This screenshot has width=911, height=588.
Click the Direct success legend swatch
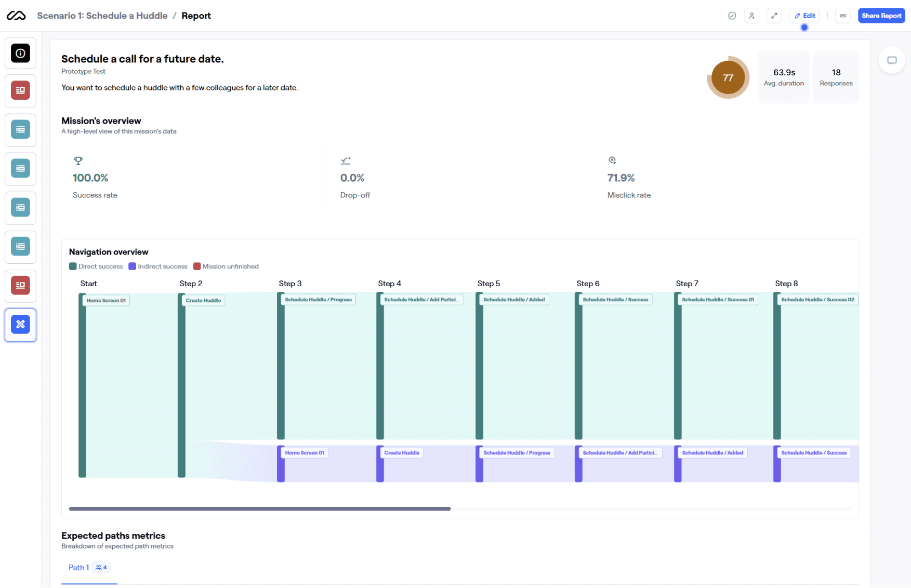point(73,266)
